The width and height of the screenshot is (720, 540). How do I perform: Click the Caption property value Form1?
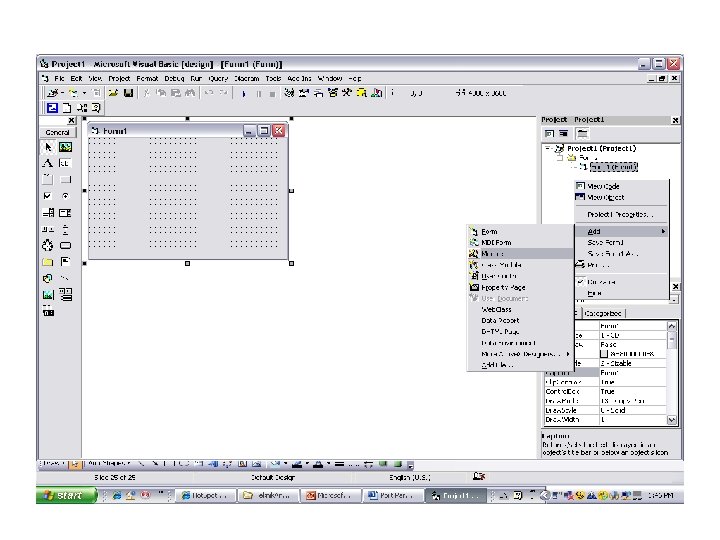(x=633, y=373)
